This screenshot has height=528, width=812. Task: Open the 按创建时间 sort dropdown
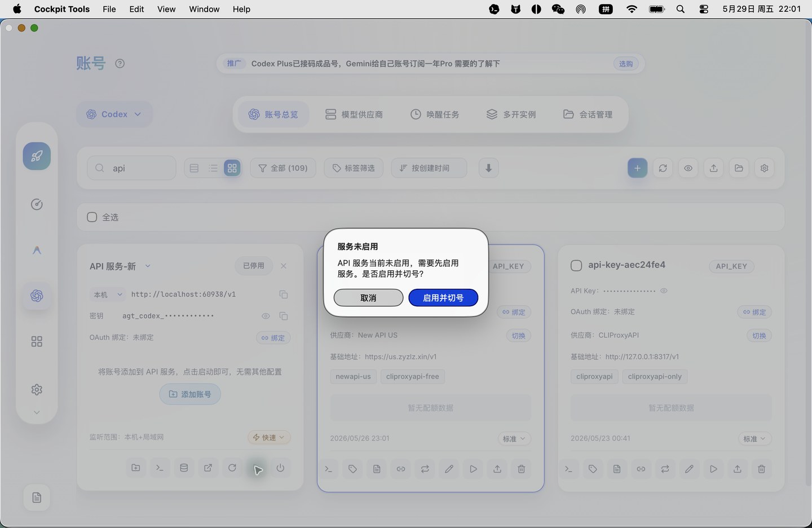pos(429,168)
